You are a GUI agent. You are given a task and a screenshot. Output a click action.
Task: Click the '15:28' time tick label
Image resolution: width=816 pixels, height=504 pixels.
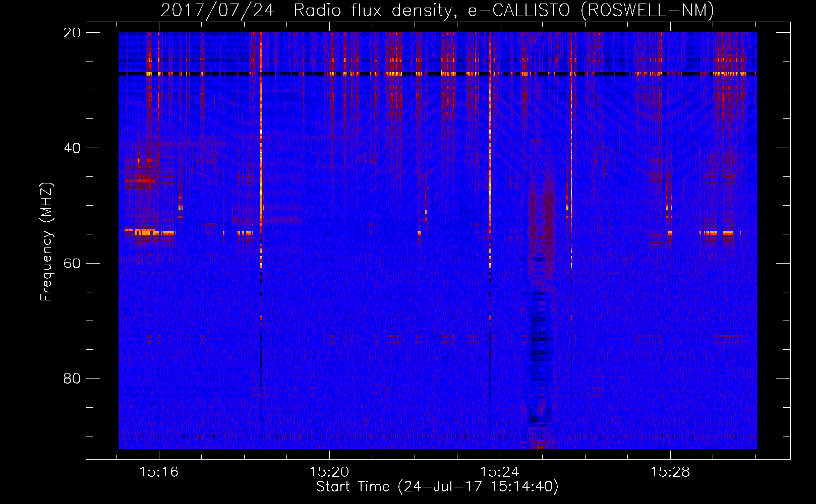tap(670, 472)
